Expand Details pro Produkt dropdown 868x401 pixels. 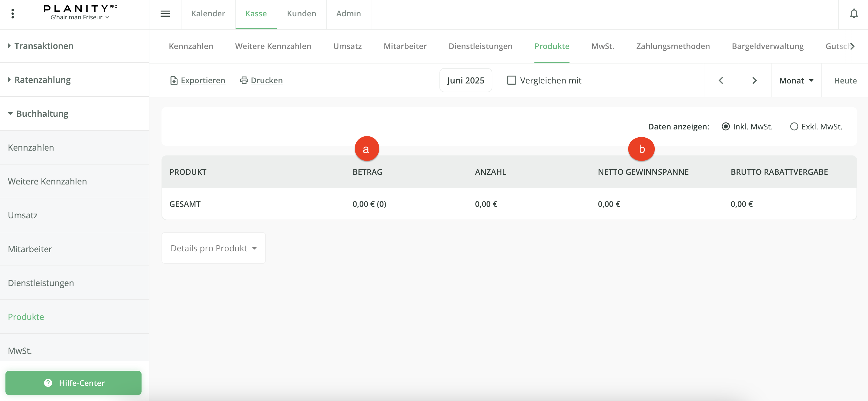click(213, 248)
